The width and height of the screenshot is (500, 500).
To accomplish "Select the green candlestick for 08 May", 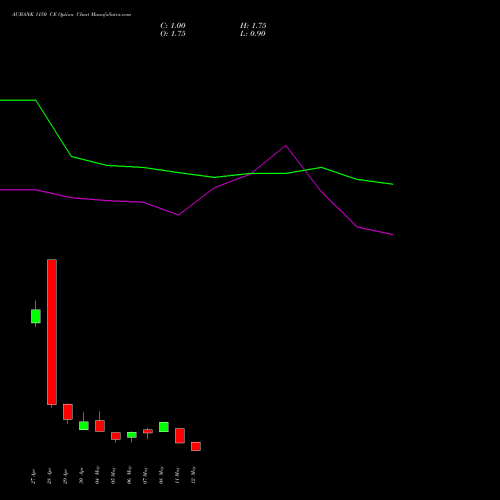I will (x=164, y=427).
